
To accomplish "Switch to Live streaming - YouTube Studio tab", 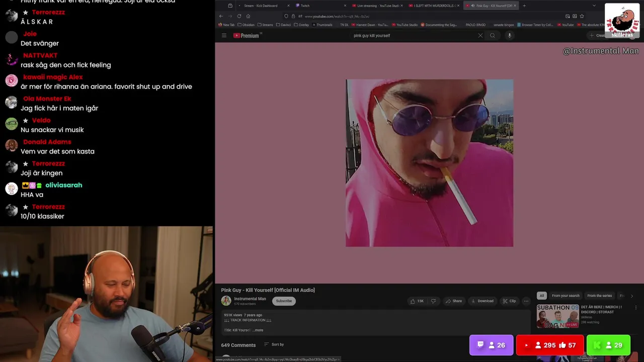I will [377, 6].
